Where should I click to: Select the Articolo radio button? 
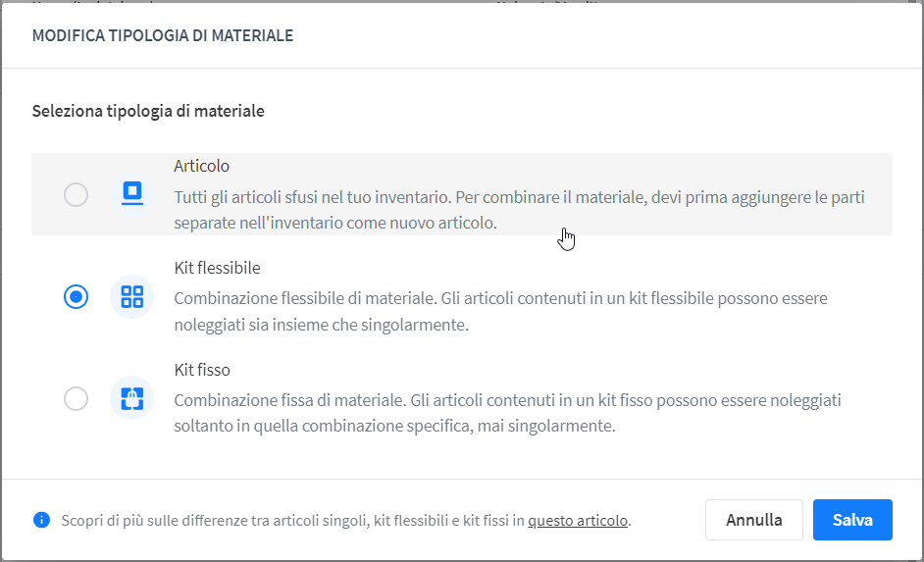(76, 194)
